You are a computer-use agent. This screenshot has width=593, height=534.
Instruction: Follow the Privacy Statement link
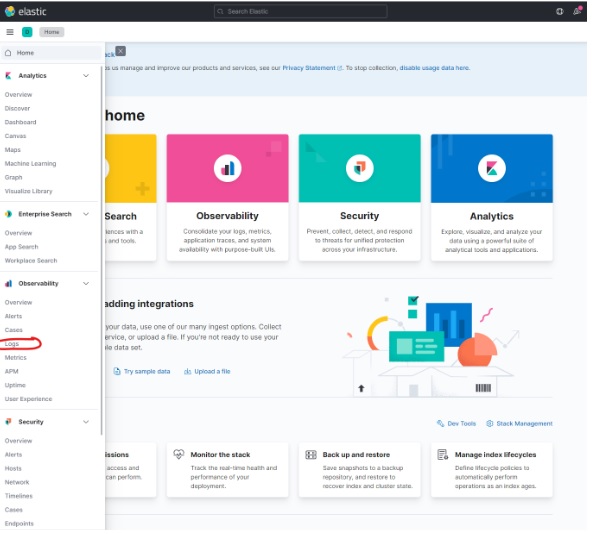[309, 68]
